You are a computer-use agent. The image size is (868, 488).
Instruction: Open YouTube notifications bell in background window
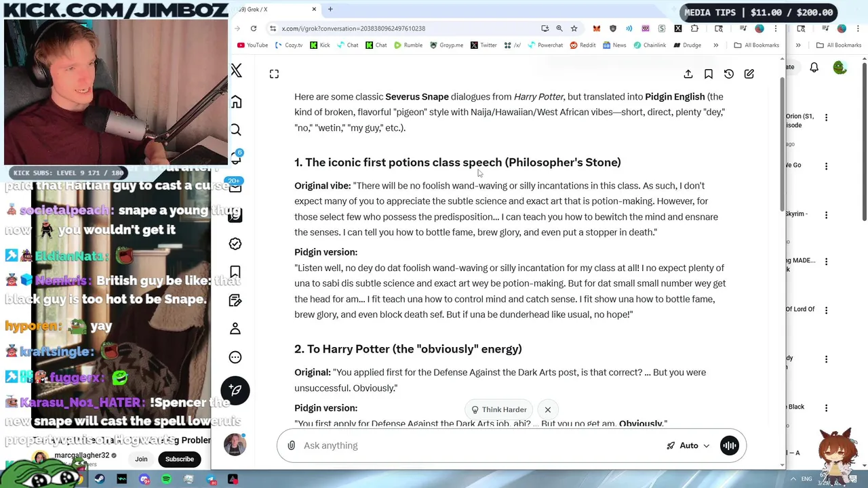click(814, 67)
